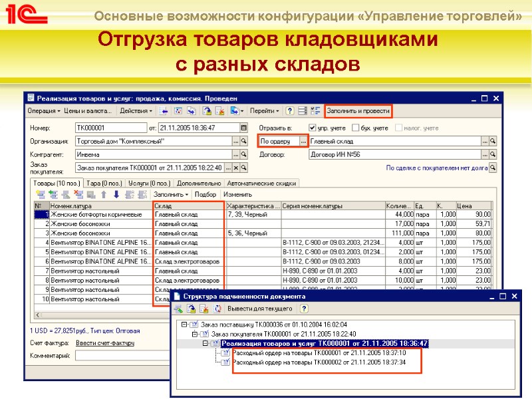Image resolution: width=532 pixels, height=399 pixels.
Task: Click the move row down arrow icon
Action: tap(115, 194)
